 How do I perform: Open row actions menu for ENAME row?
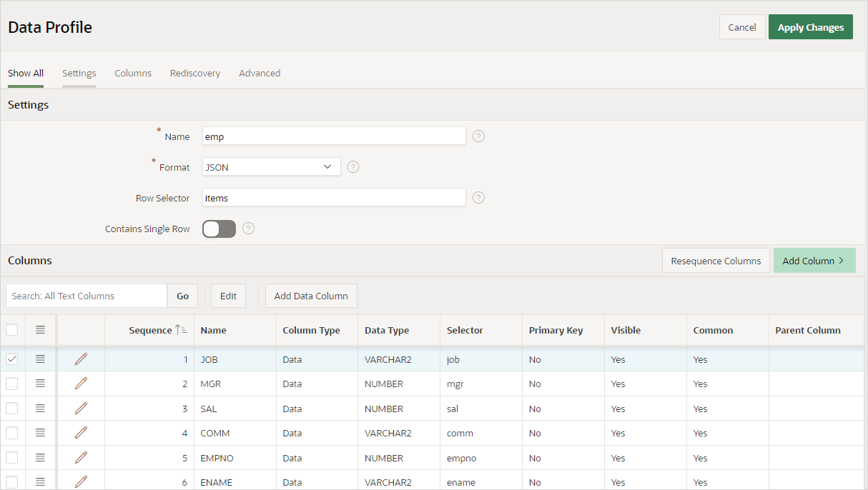point(40,482)
